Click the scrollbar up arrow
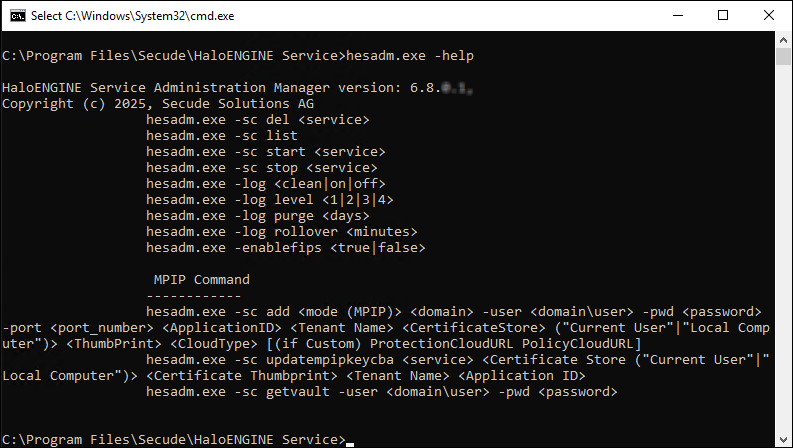 (784, 41)
